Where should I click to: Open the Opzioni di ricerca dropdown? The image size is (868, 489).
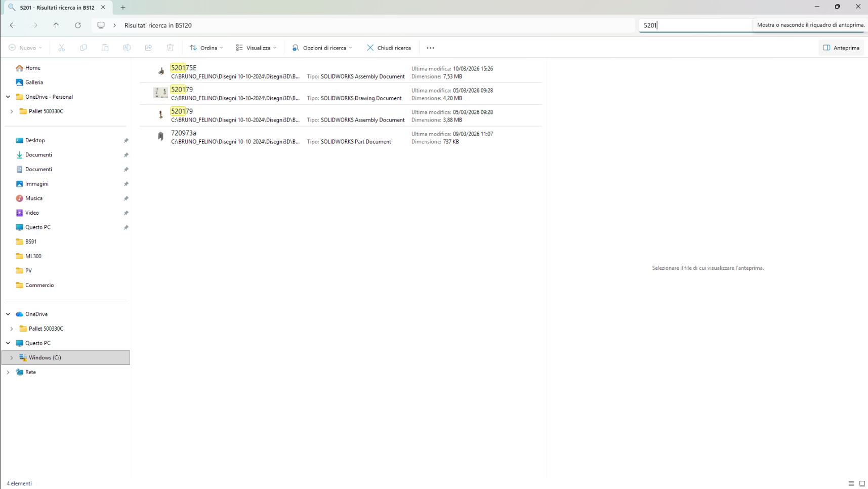click(322, 48)
